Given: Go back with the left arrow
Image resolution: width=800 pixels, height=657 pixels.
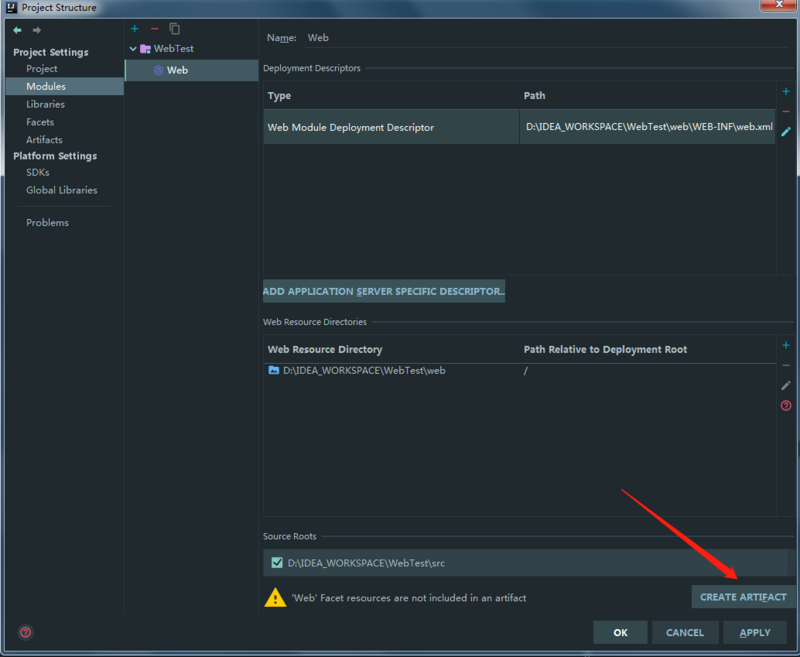Looking at the screenshot, I should click(17, 30).
